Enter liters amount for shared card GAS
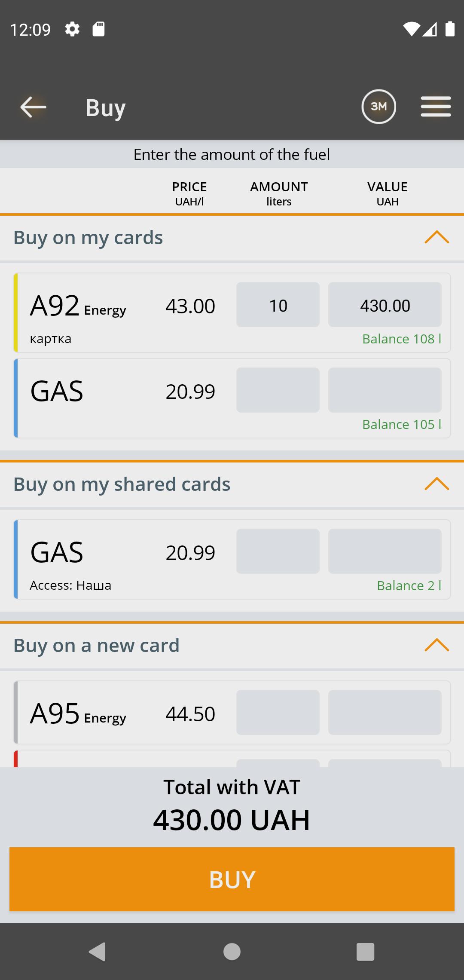 pos(278,551)
